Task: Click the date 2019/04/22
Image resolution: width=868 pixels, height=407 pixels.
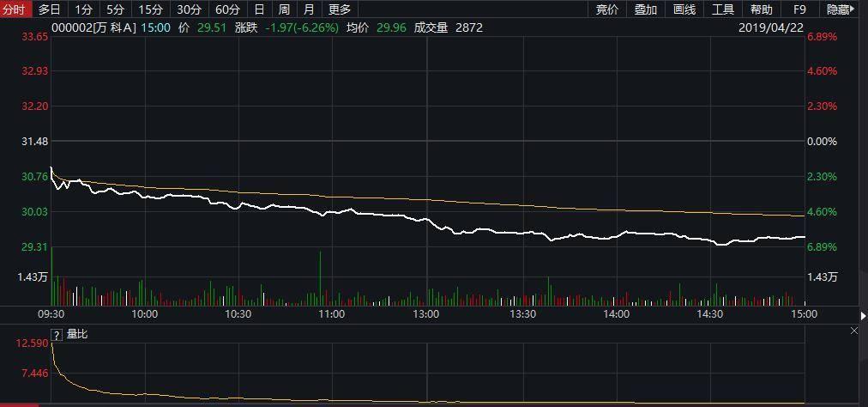Action: tap(770, 27)
